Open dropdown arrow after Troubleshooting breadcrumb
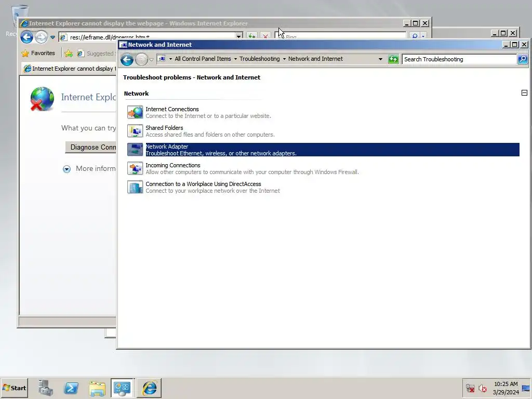Image resolution: width=532 pixels, height=399 pixels. point(284,59)
